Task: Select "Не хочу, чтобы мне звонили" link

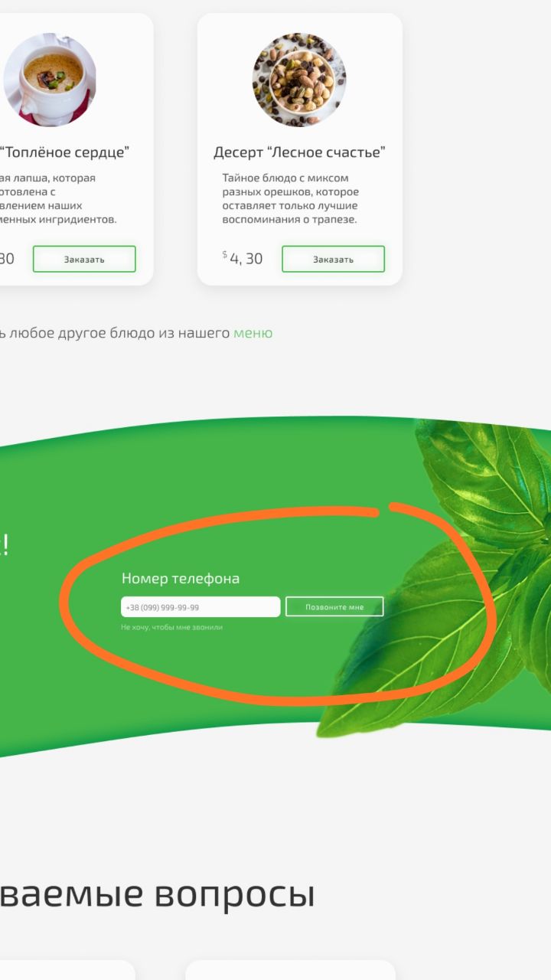Action: (x=171, y=627)
